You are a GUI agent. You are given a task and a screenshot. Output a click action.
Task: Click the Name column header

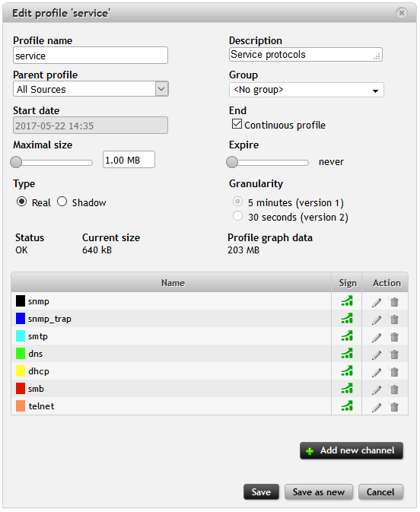click(x=171, y=282)
